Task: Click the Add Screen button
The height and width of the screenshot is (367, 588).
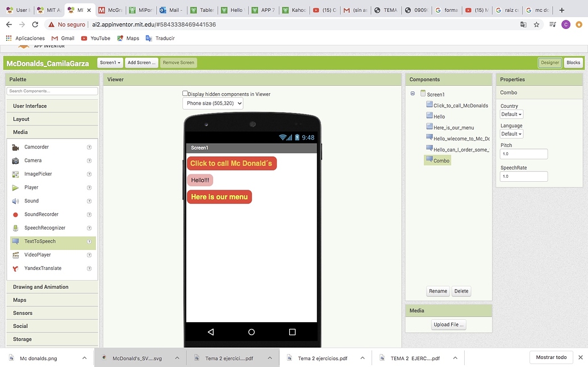Action: tap(141, 62)
